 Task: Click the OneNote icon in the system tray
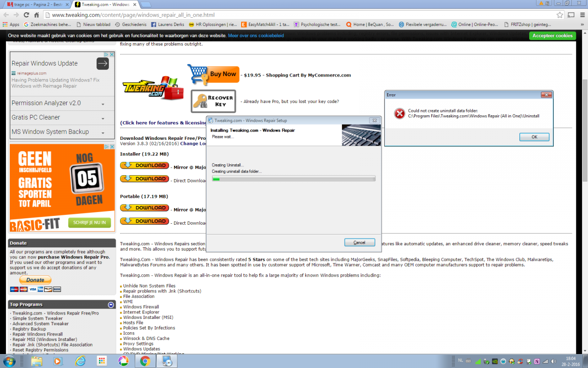(x=537, y=361)
